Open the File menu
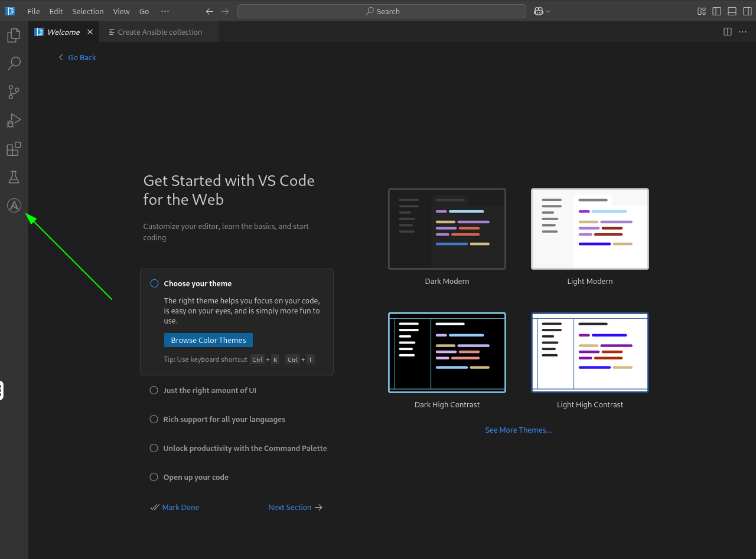The height and width of the screenshot is (559, 756). [34, 11]
